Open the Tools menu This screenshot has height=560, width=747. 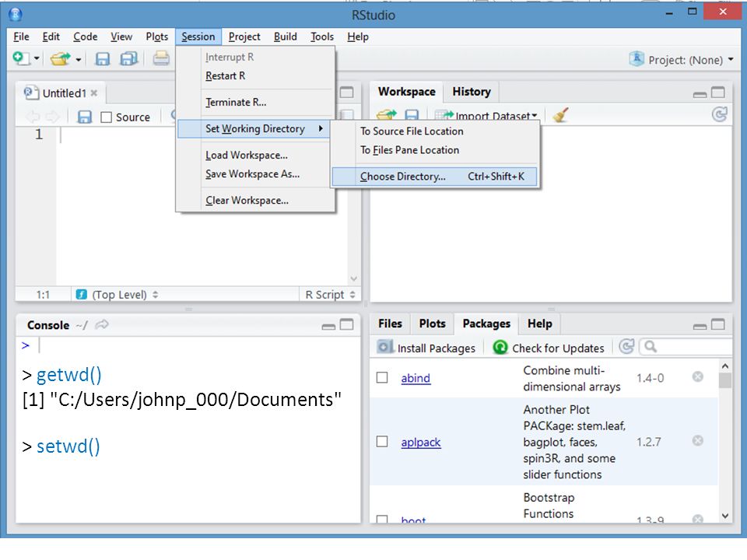click(322, 37)
